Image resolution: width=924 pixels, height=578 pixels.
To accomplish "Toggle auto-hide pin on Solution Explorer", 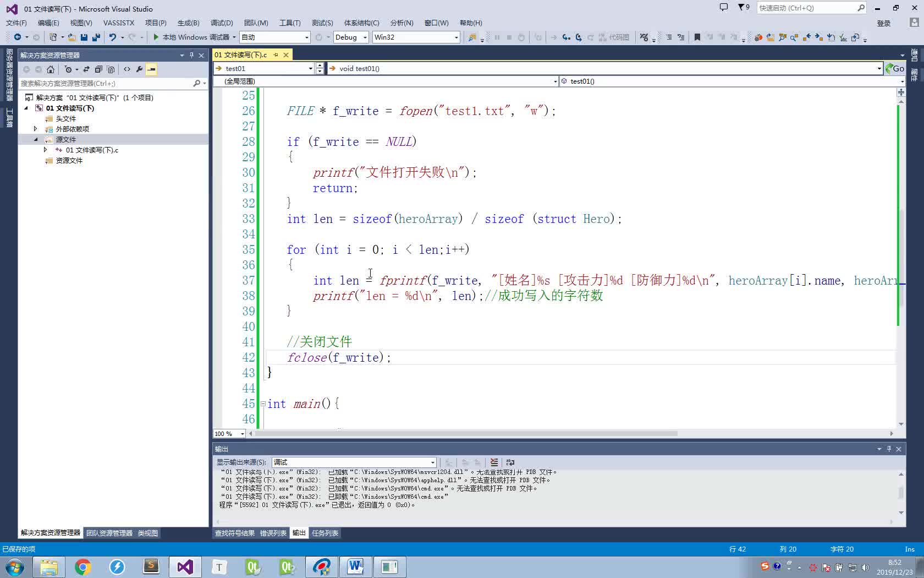I will (191, 55).
